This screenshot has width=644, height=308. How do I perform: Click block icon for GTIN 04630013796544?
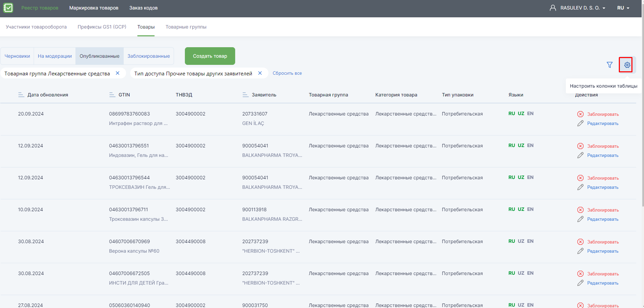tap(580, 178)
